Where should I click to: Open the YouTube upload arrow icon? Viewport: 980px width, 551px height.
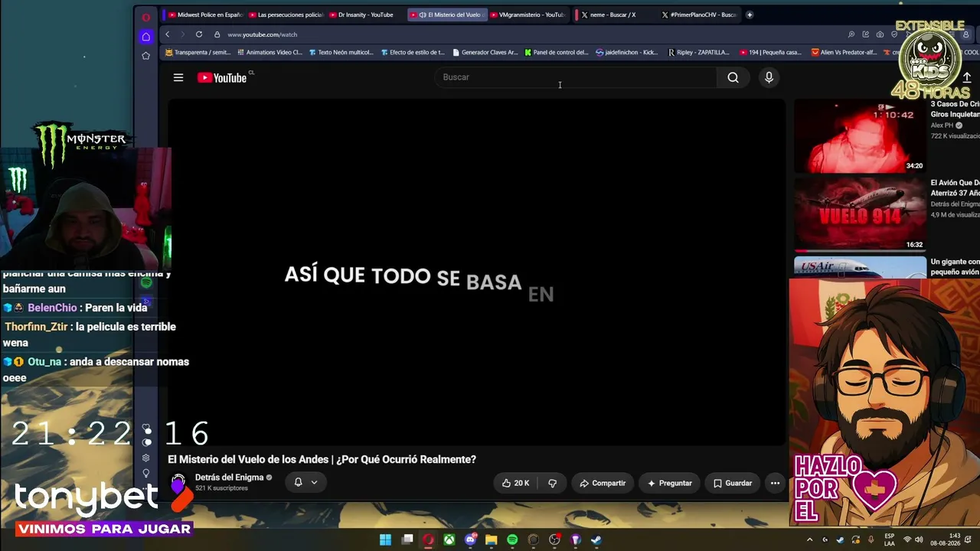pyautogui.click(x=968, y=77)
